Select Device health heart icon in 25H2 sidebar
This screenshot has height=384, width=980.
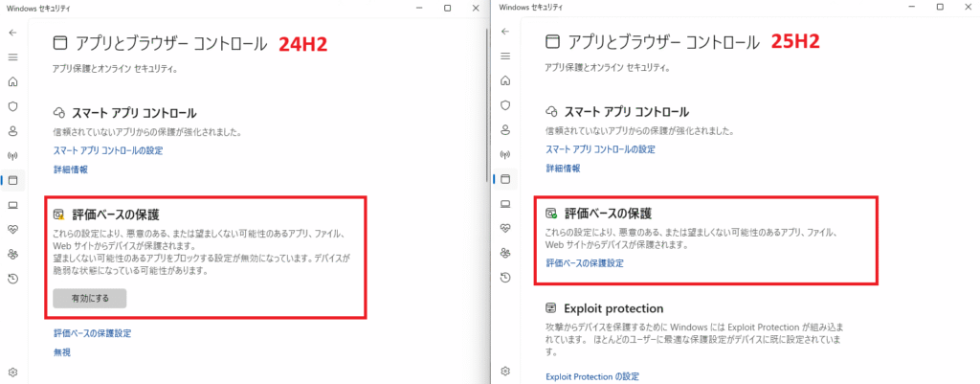(504, 228)
